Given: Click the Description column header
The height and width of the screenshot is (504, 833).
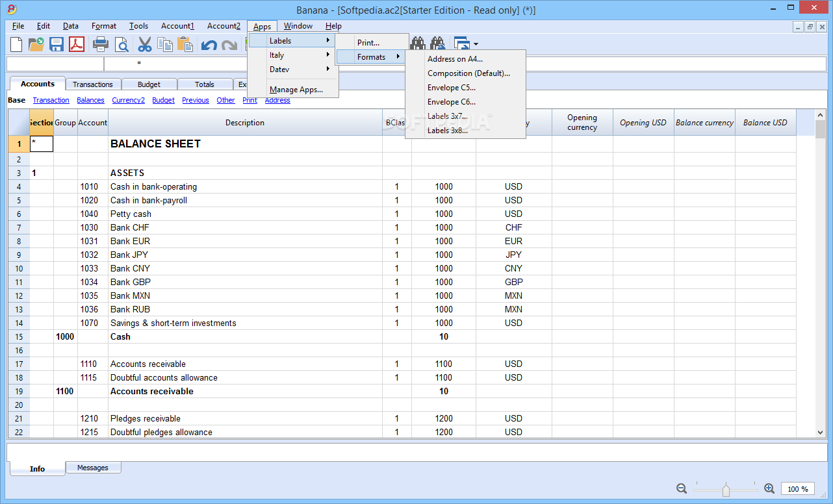Looking at the screenshot, I should point(245,123).
